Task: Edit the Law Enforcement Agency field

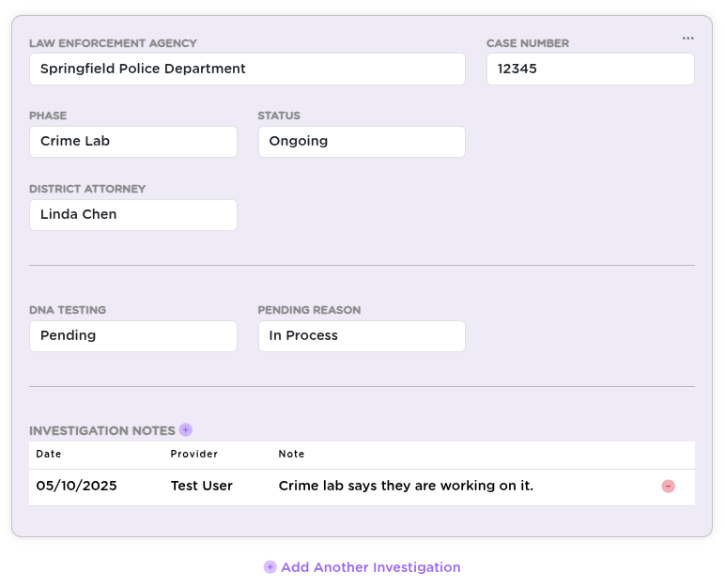Action: click(x=247, y=69)
